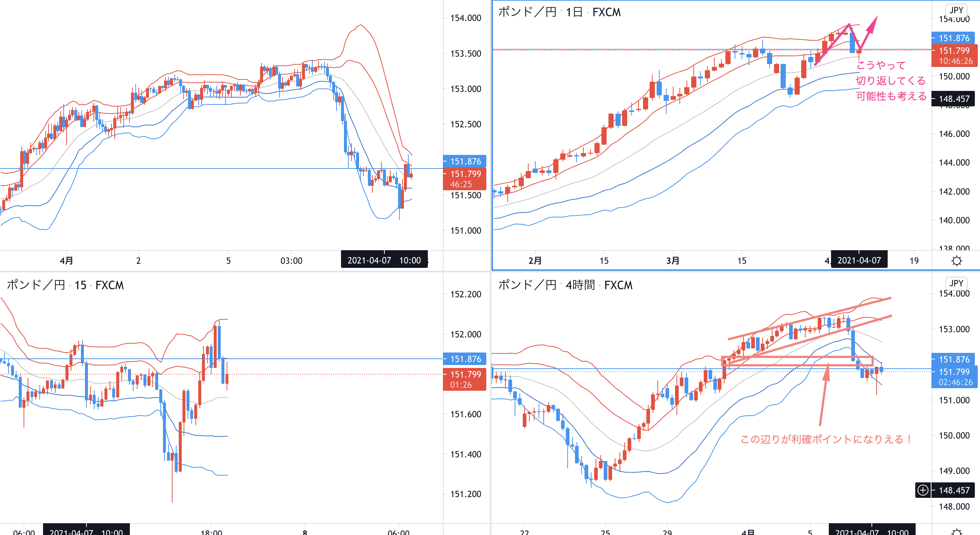This screenshot has height=535, width=980.
Task: Click the ポンド/円 15 FXCM chart title
Action: click(x=65, y=285)
